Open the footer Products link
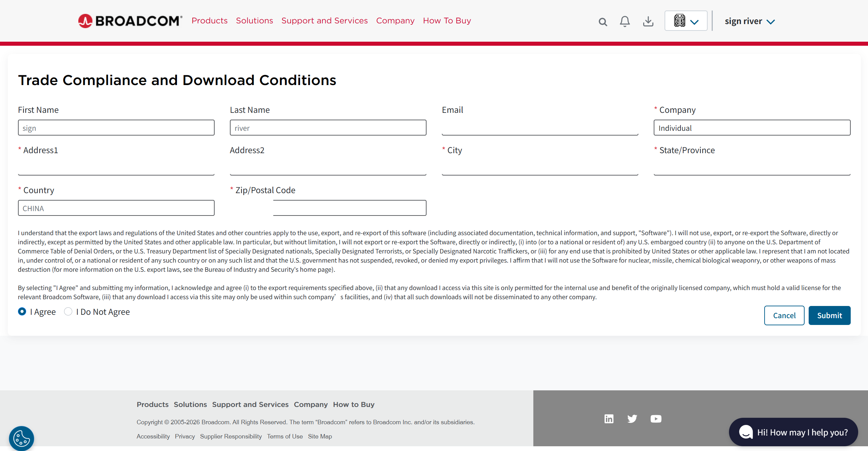 tap(153, 405)
